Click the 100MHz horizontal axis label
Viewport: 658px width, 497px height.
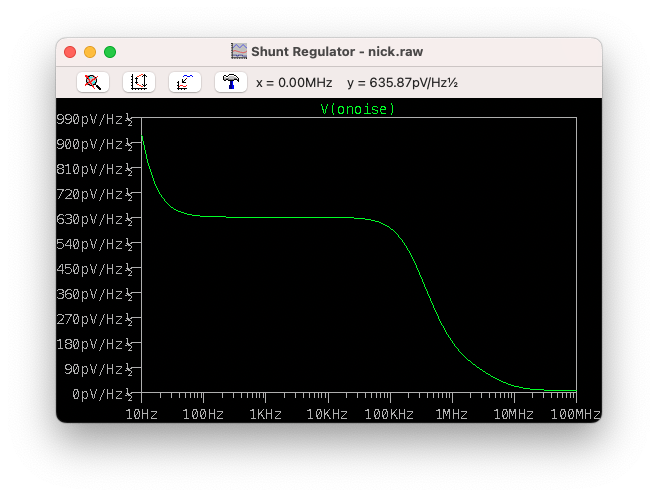click(x=575, y=415)
